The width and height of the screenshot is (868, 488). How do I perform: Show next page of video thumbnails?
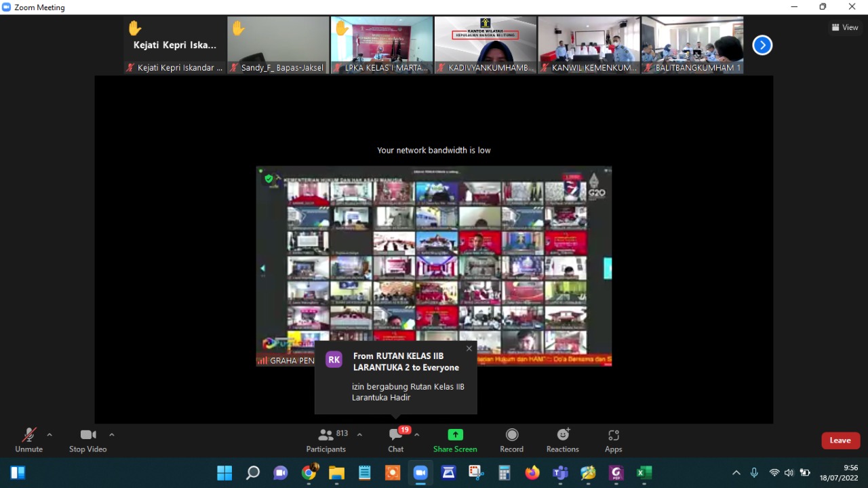pyautogui.click(x=762, y=45)
